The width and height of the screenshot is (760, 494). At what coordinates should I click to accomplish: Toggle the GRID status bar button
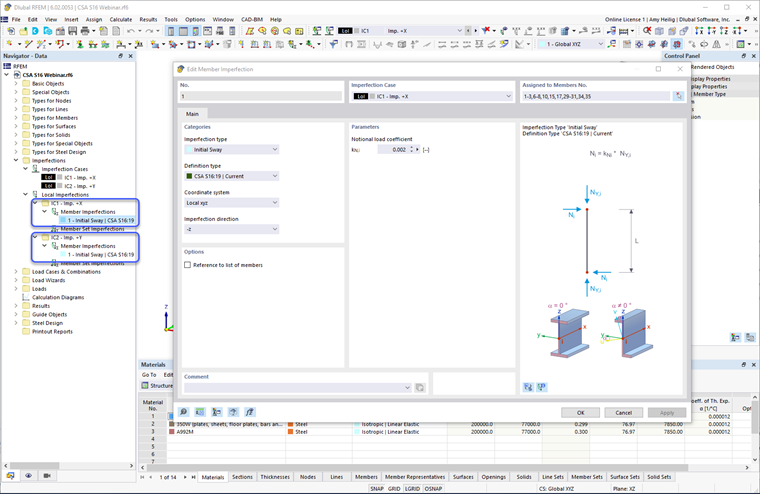[394, 489]
